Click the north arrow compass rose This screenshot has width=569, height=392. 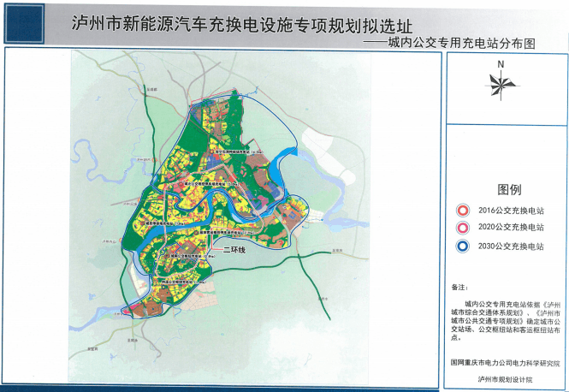click(501, 85)
